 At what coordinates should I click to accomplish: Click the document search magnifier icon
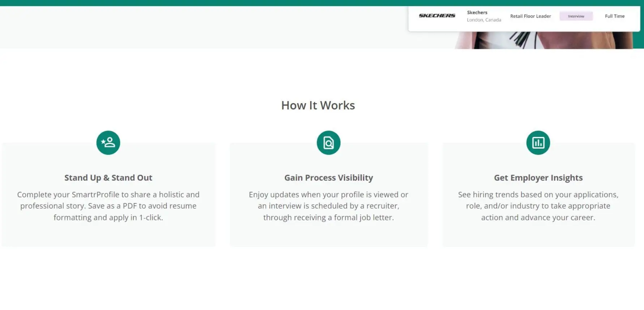(x=328, y=143)
